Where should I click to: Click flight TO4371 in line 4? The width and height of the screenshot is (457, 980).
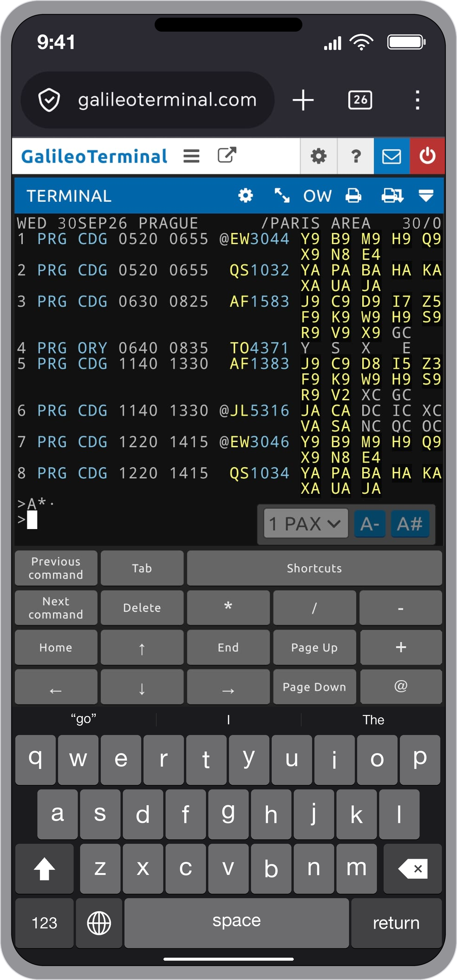point(259,348)
